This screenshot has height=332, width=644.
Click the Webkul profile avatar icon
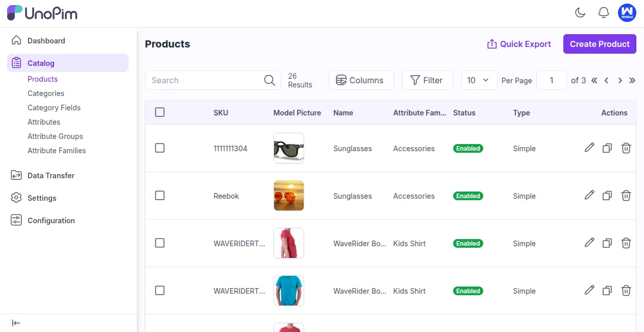[x=627, y=13]
